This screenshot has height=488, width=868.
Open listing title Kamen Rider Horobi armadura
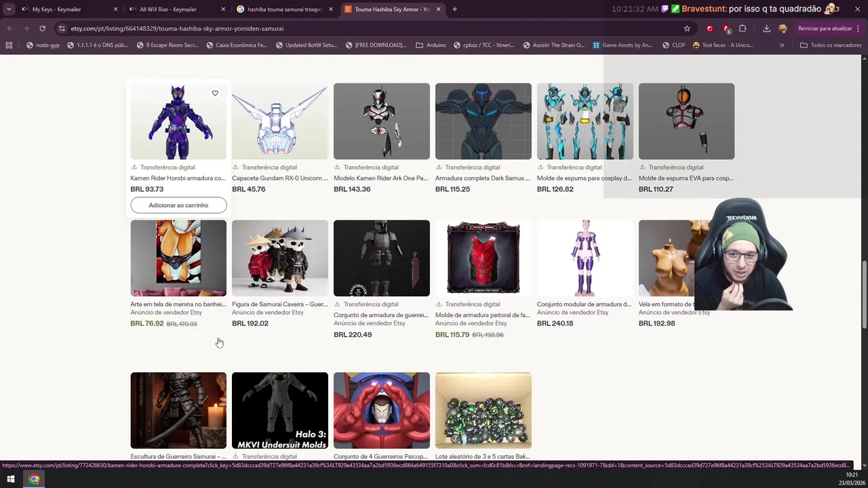pyautogui.click(x=178, y=178)
